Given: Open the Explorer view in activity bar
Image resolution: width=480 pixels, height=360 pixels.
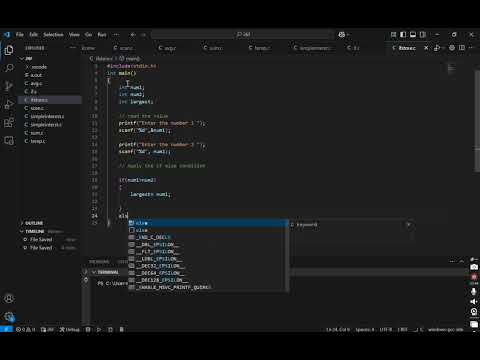Looking at the screenshot, I should click(9, 50).
